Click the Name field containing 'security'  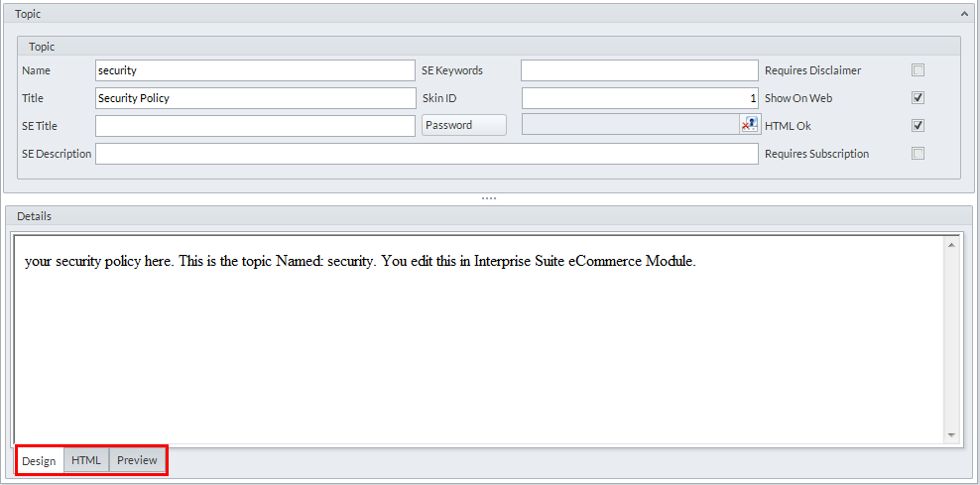[x=255, y=70]
